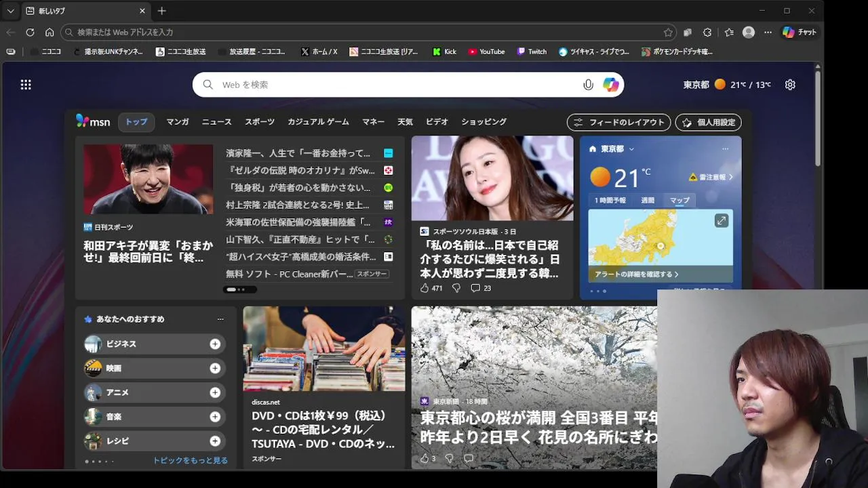Viewport: 868px width, 488px height.
Task: Open the 濱家隆一 headline
Action: [x=298, y=153]
